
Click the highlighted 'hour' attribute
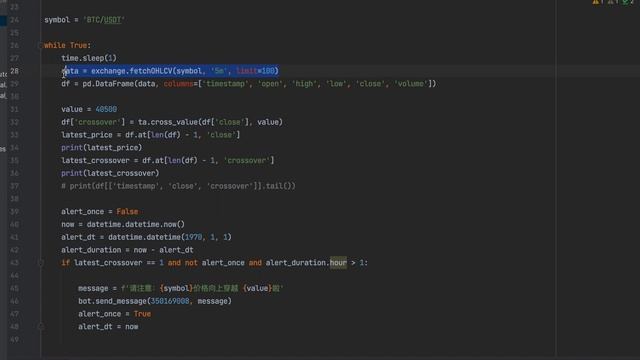pos(338,263)
